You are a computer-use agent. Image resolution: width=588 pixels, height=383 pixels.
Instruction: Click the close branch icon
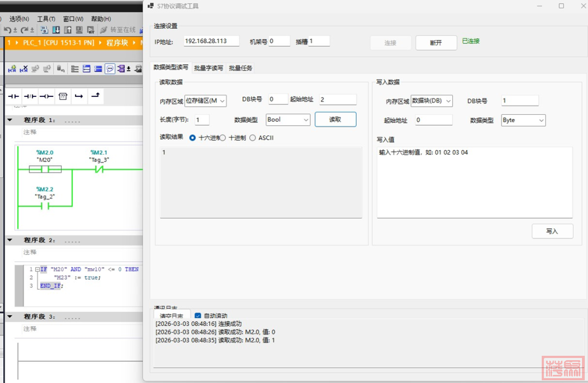(x=95, y=96)
